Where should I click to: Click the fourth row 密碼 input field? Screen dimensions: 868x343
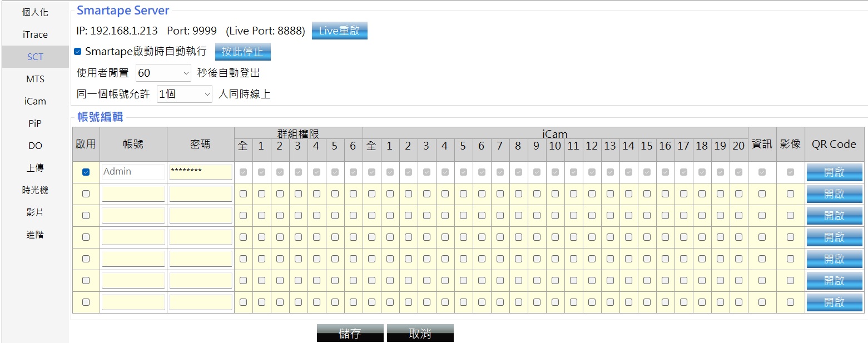pyautogui.click(x=200, y=237)
